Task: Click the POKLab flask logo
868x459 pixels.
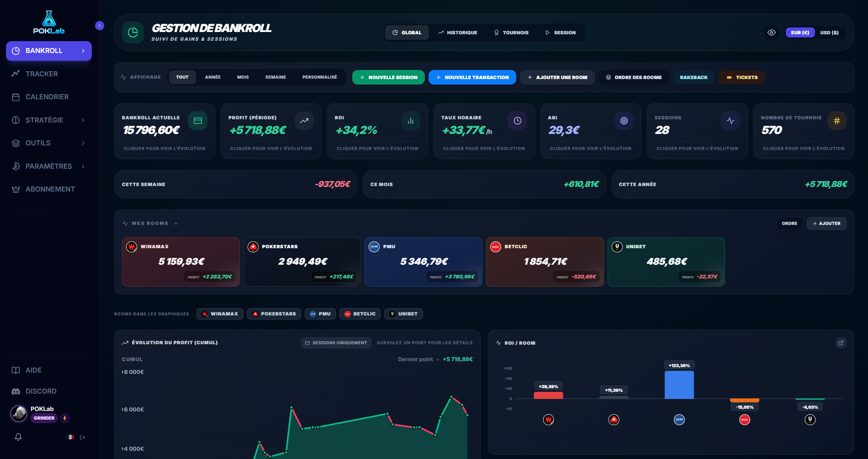Action: click(x=49, y=22)
